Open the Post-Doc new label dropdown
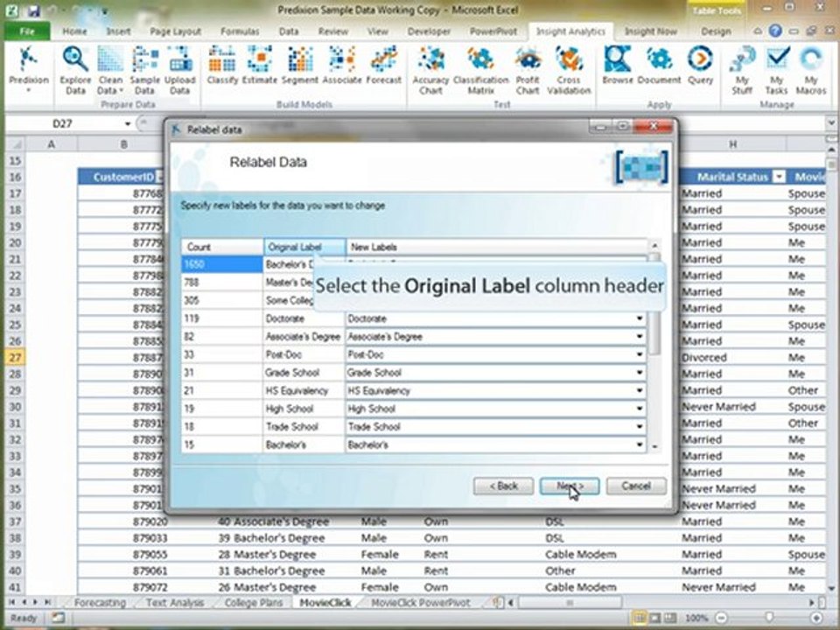840x630 pixels. coord(639,354)
